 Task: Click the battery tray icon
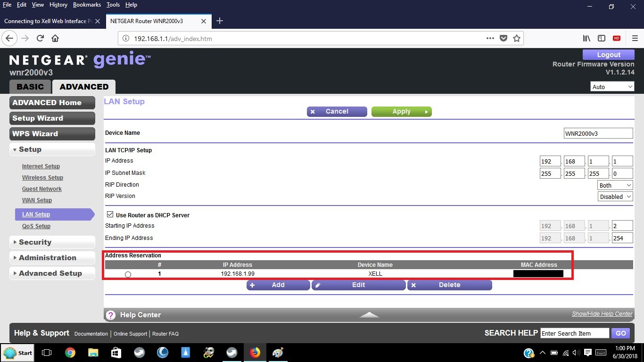[554, 353]
